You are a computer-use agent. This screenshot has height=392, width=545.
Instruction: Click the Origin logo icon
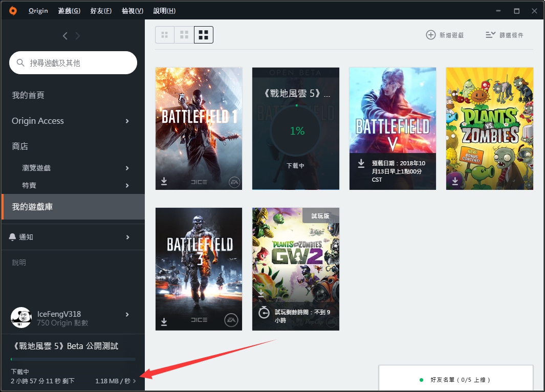click(x=13, y=11)
